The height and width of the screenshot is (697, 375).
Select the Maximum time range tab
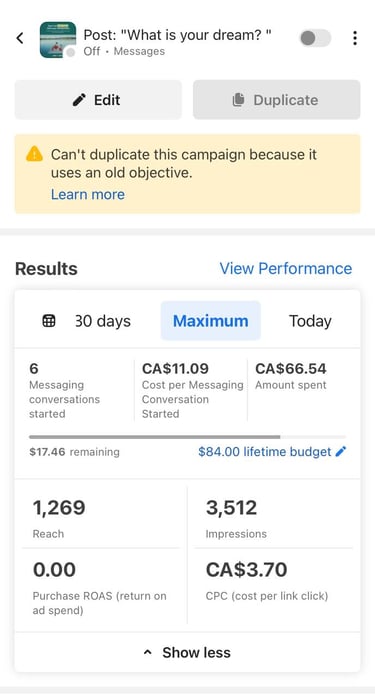211,320
